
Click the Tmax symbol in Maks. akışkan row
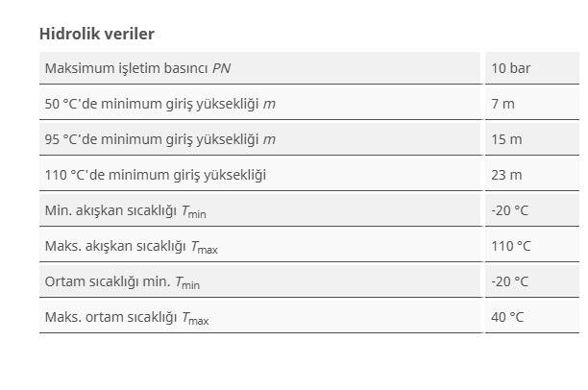click(x=205, y=247)
